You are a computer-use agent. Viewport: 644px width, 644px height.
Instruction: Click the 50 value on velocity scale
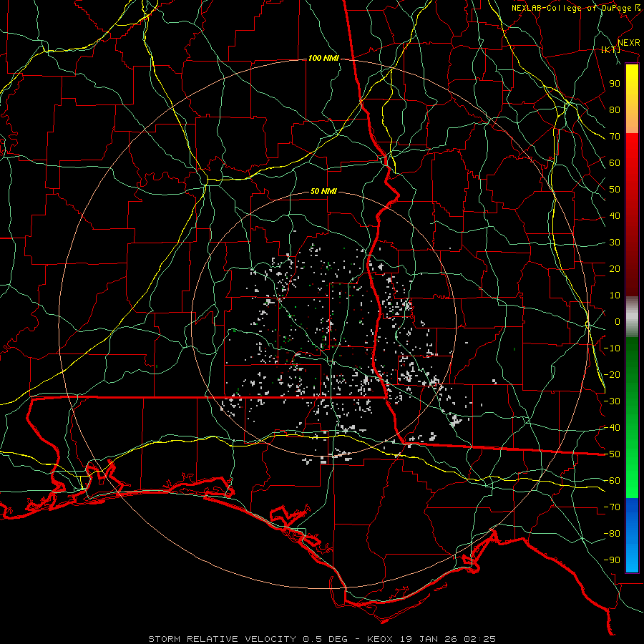[x=615, y=190]
